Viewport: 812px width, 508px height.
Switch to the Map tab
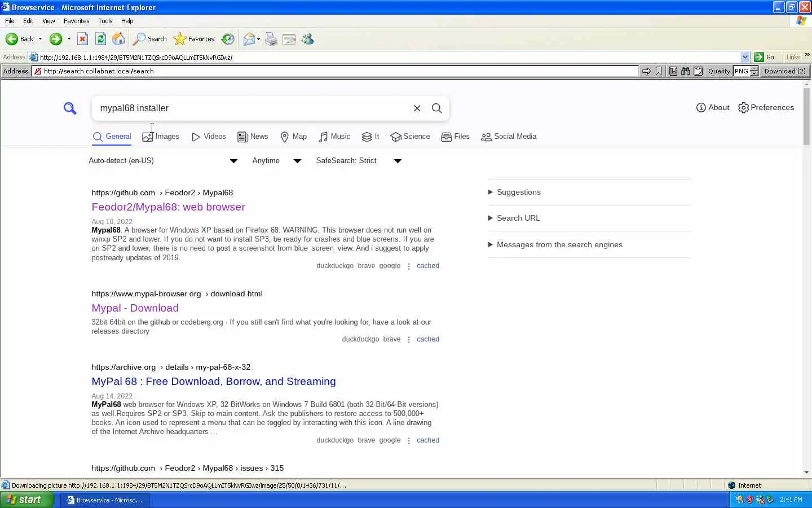point(294,137)
